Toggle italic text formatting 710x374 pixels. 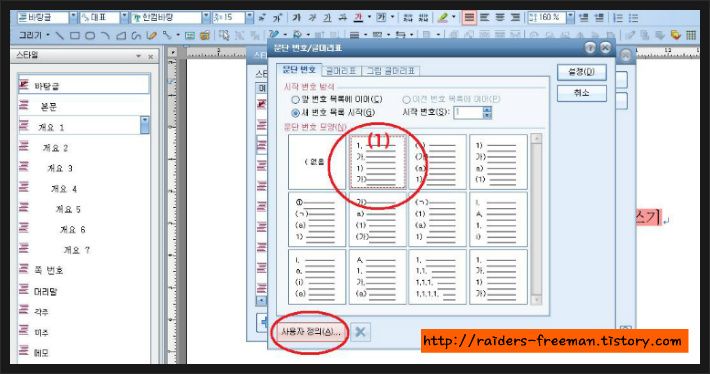point(312,18)
